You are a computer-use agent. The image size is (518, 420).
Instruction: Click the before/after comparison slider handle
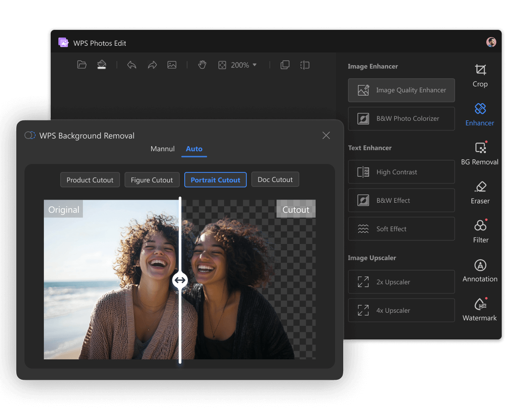point(180,280)
